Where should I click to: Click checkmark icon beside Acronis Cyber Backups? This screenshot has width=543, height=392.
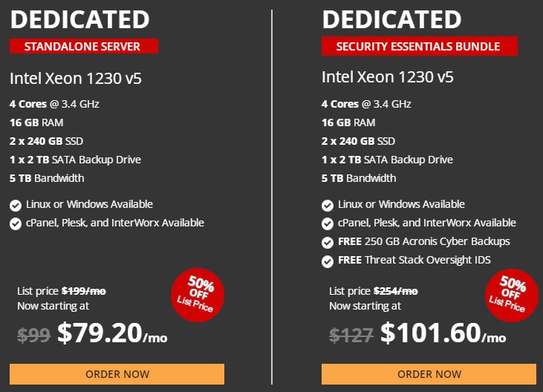[x=328, y=242]
